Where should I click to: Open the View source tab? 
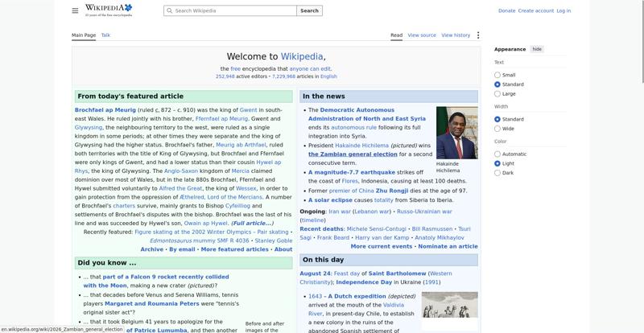pyautogui.click(x=422, y=35)
